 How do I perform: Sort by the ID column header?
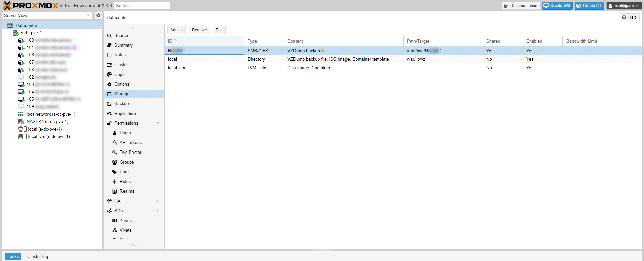204,41
